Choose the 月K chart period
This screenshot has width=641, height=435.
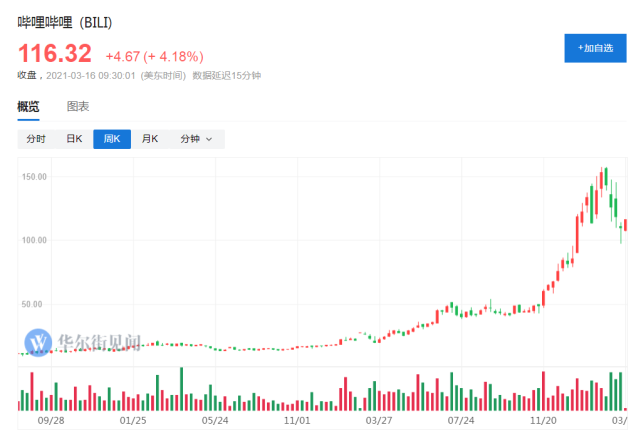pyautogui.click(x=150, y=139)
